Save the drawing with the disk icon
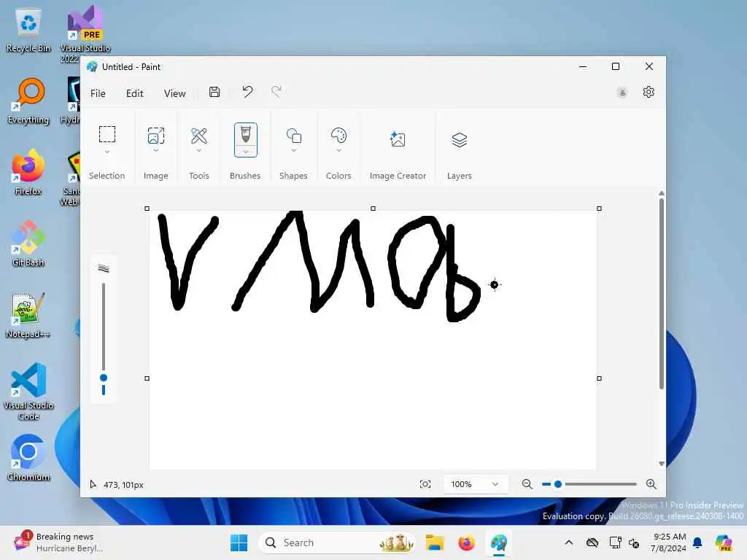Viewport: 747px width, 560px height. pyautogui.click(x=214, y=92)
